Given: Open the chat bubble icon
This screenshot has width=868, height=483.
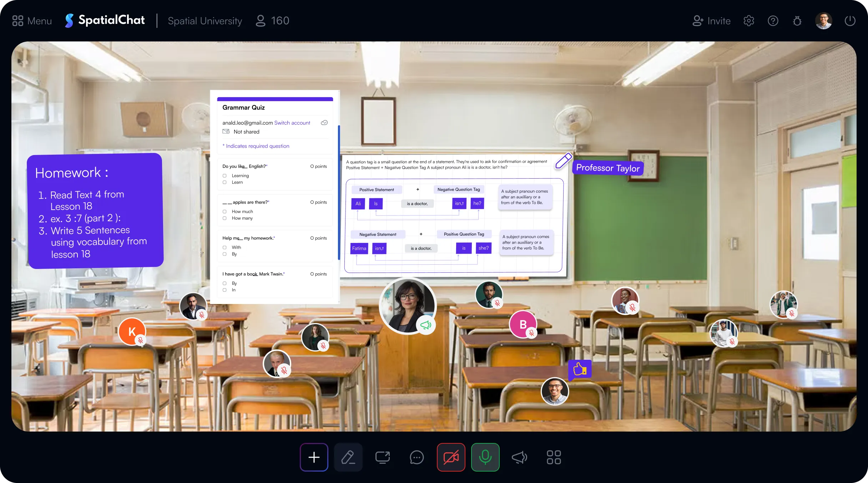Looking at the screenshot, I should (x=417, y=457).
